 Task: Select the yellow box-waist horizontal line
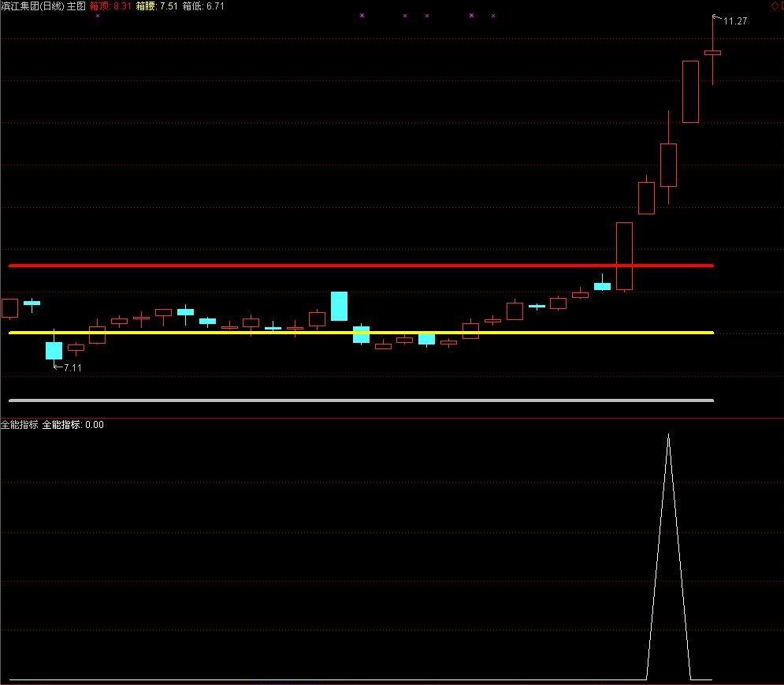pyautogui.click(x=361, y=332)
